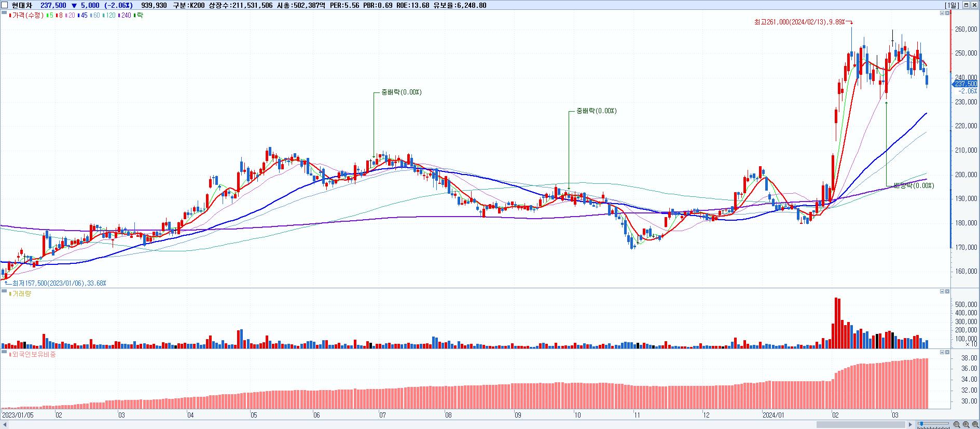
Task: Click the 2024/01 date axis label
Action: click(774, 415)
